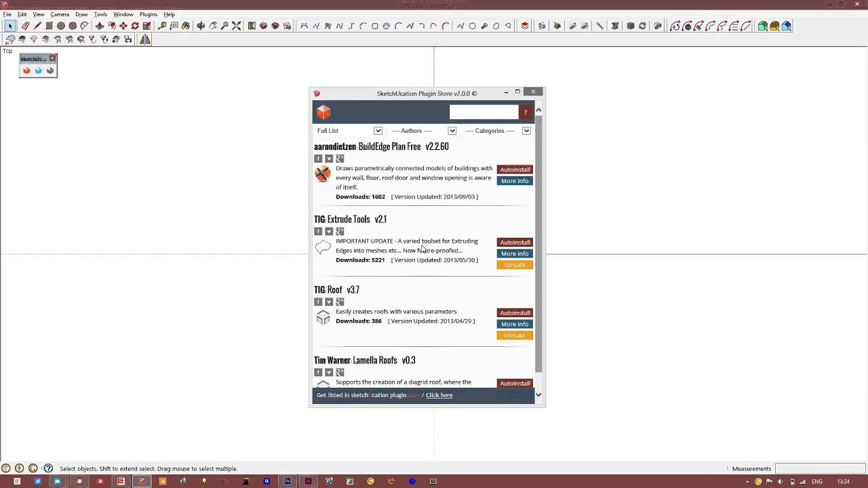
Task: Pick the Zoom magnifier tool
Action: (x=225, y=26)
